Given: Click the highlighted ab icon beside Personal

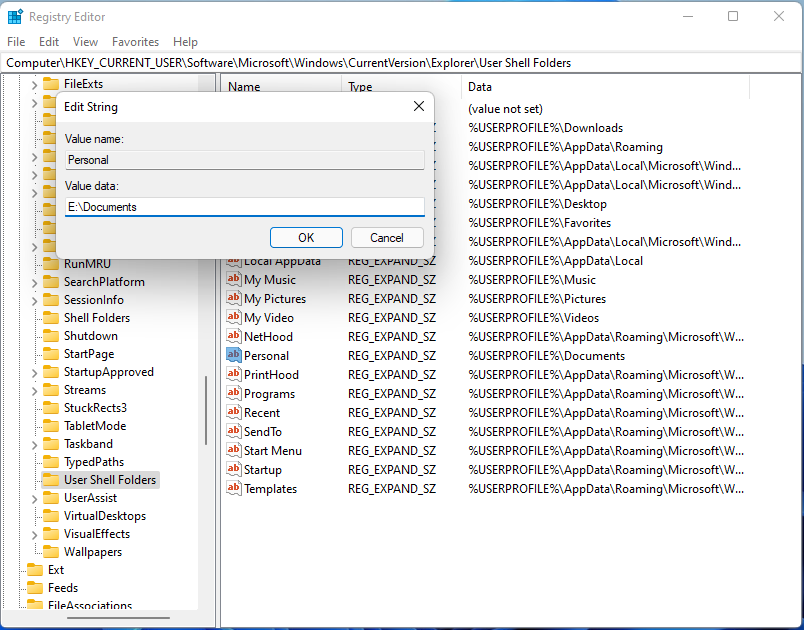Looking at the screenshot, I should (x=234, y=356).
